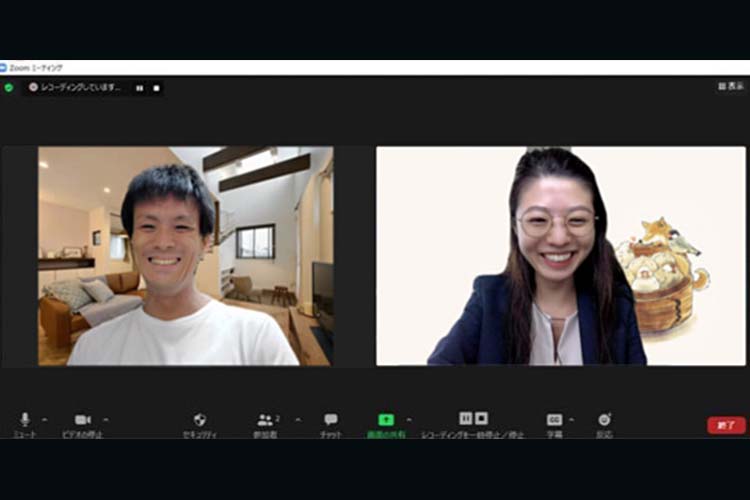Pause recording from the bottom toolbar
Screen dimensions: 750x500
point(466,418)
